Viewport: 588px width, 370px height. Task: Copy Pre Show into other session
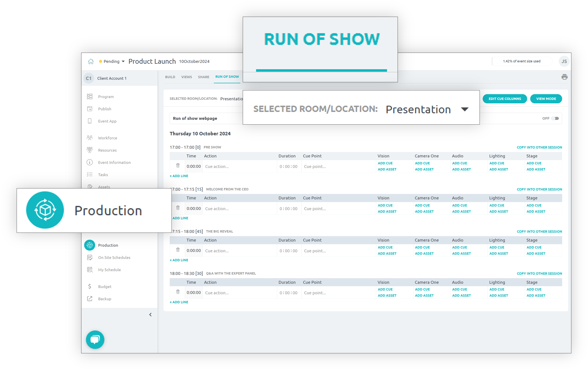pos(539,147)
